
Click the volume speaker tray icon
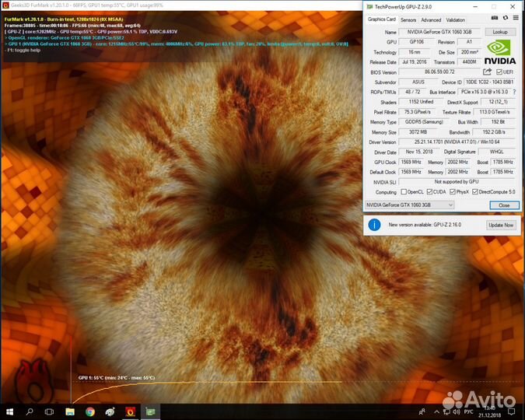click(457, 411)
